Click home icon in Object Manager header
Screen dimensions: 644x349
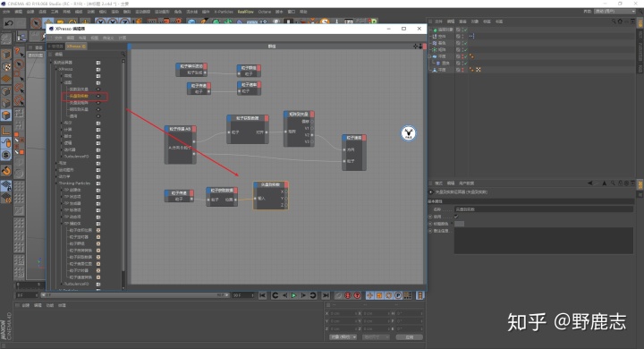pyautogui.click(x=620, y=21)
